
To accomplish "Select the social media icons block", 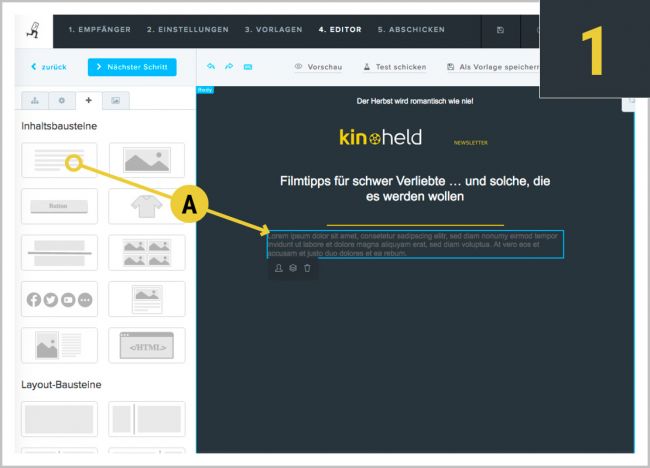I will (x=60, y=299).
